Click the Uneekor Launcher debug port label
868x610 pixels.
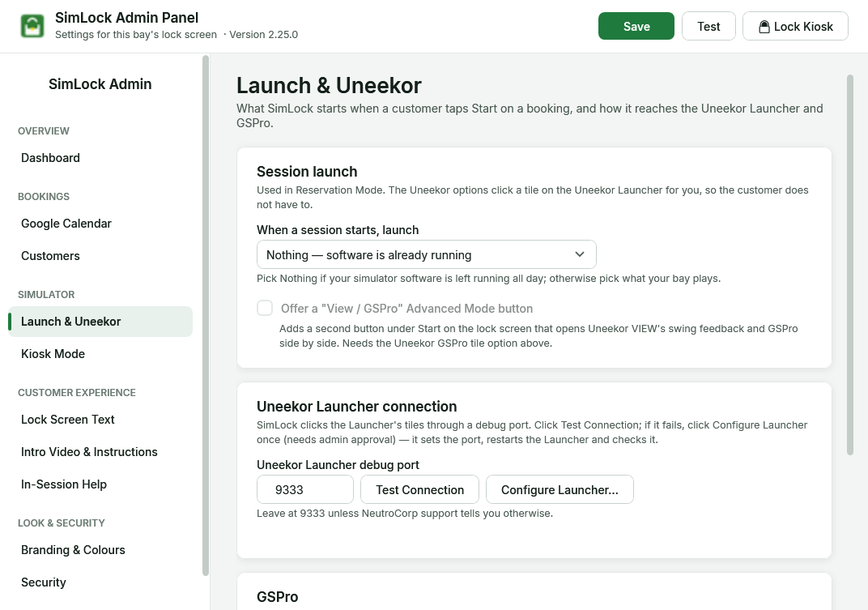(x=338, y=465)
